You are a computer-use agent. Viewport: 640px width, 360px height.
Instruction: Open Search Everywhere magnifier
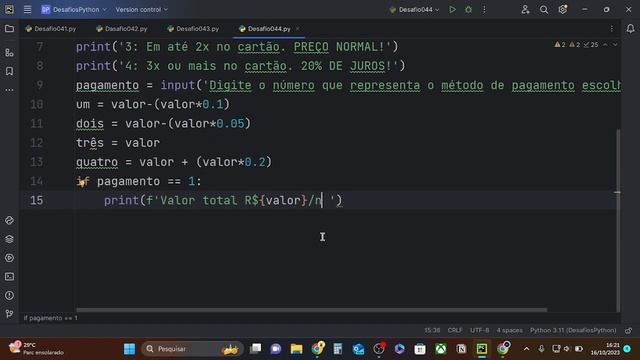point(544,9)
